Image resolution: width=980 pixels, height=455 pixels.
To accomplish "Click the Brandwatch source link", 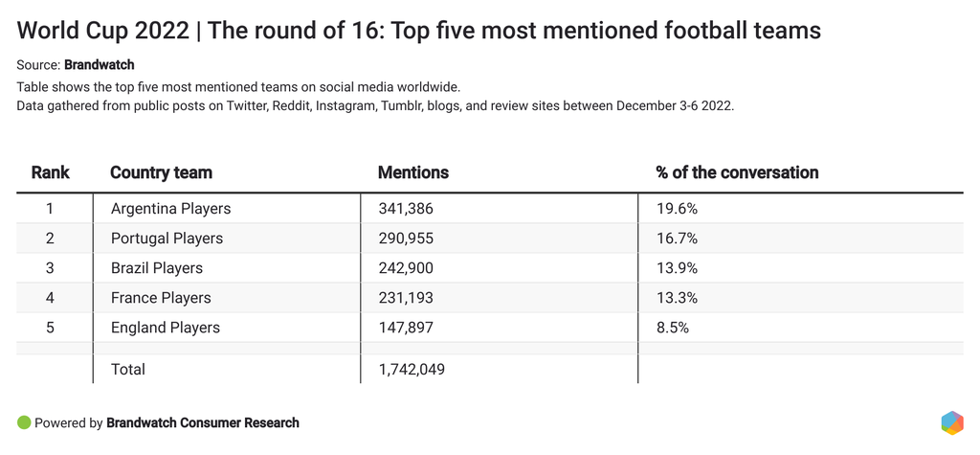I will point(100,65).
